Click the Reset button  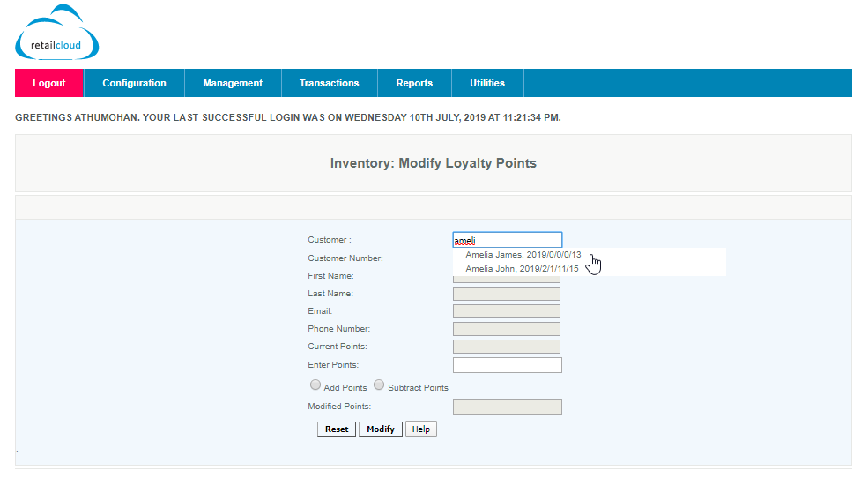pyautogui.click(x=337, y=429)
